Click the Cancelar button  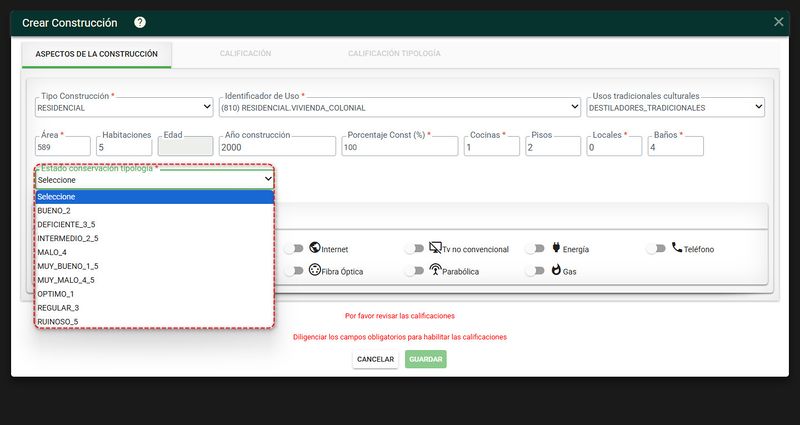point(376,359)
